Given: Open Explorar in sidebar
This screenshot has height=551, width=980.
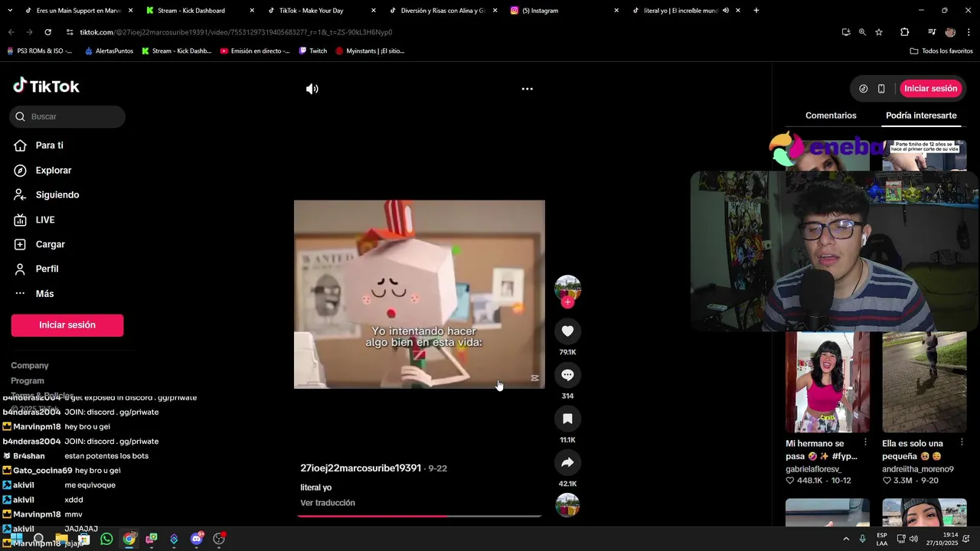Looking at the screenshot, I should click(x=53, y=170).
